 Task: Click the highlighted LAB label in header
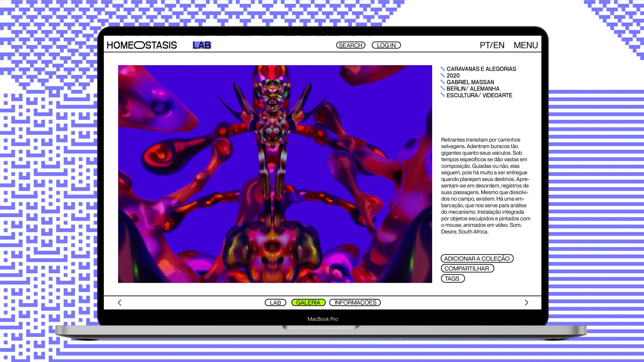(202, 45)
